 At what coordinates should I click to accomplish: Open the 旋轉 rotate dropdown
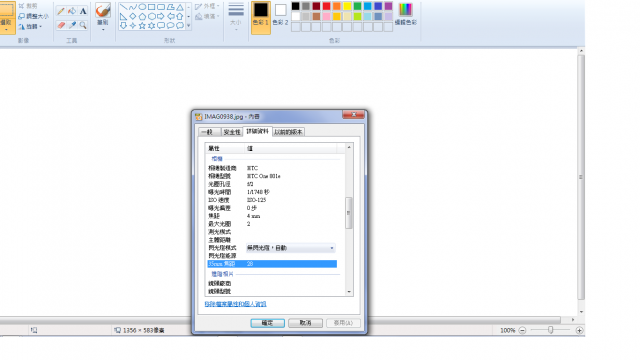30,27
